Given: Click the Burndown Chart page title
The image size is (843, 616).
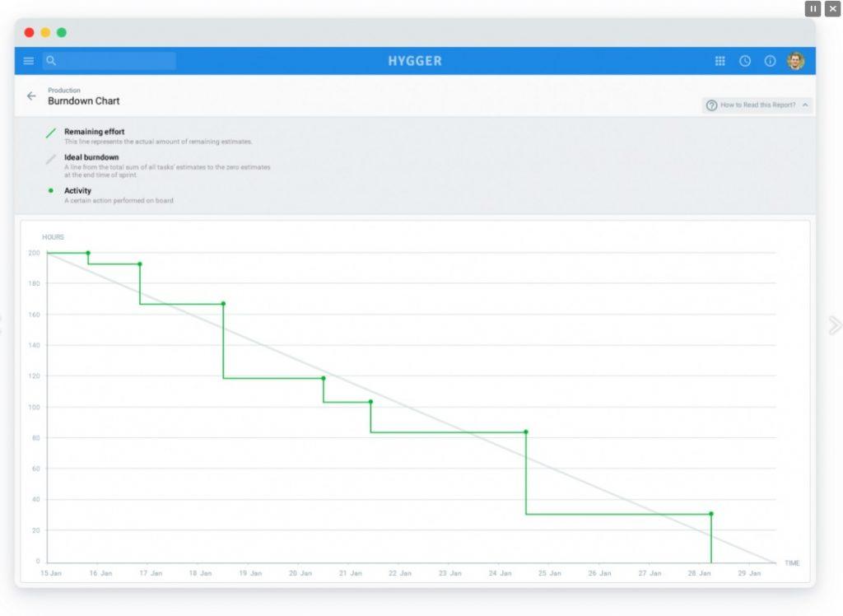Looking at the screenshot, I should 83,100.
